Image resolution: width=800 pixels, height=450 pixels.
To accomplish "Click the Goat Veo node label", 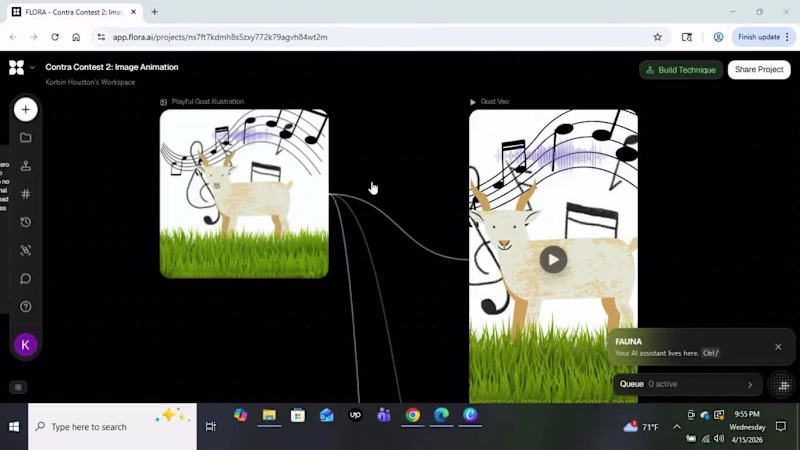I will (494, 102).
